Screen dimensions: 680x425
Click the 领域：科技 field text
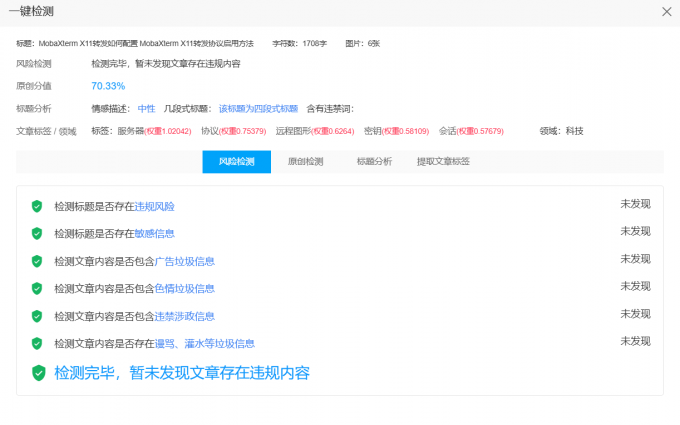click(x=562, y=131)
